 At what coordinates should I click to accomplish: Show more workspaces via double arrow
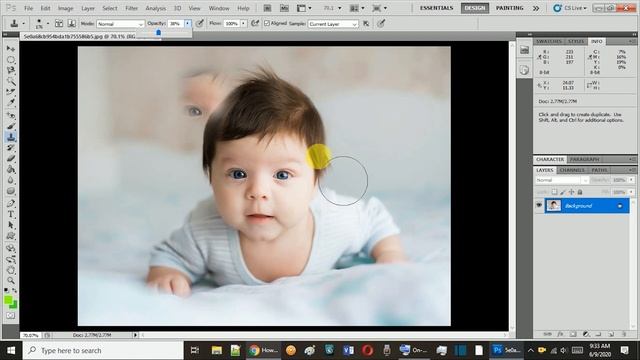click(536, 8)
